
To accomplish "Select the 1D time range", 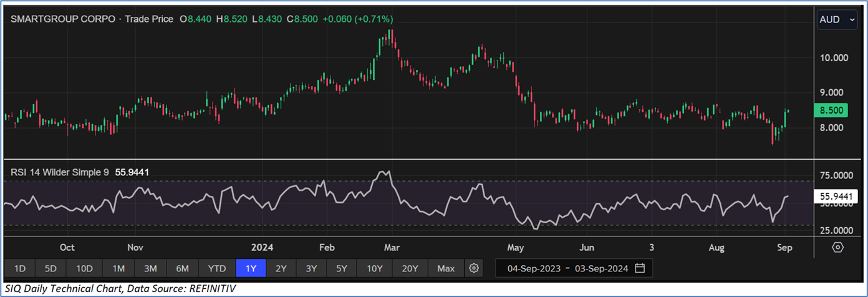I will point(19,268).
